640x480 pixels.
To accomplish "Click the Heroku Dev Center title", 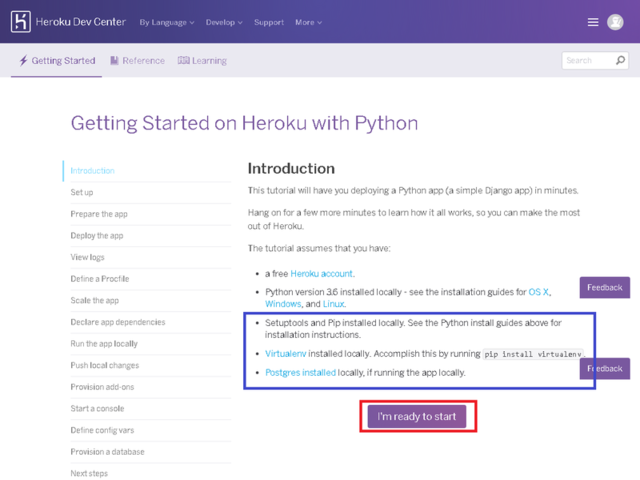I will click(x=81, y=22).
